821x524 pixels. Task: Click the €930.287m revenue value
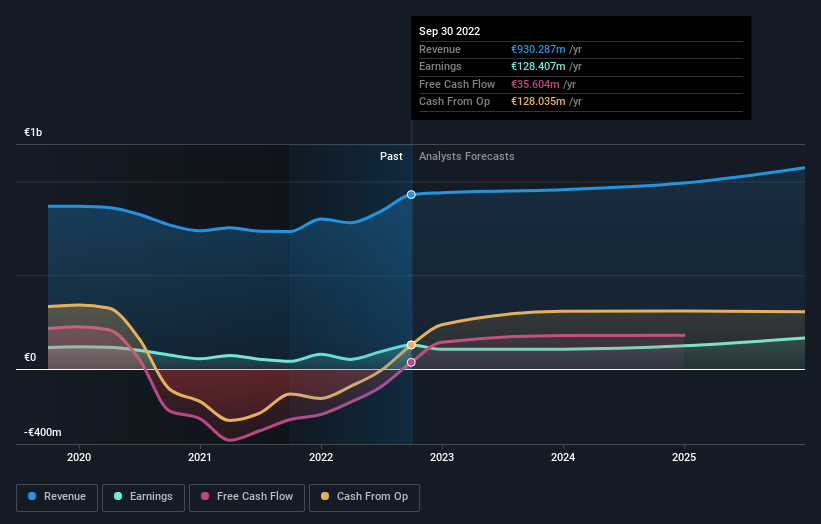click(538, 49)
